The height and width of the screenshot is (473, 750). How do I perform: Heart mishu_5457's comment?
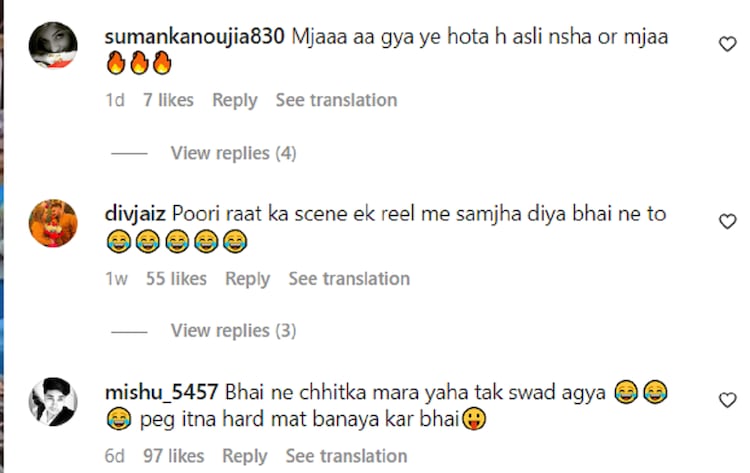coord(728,400)
